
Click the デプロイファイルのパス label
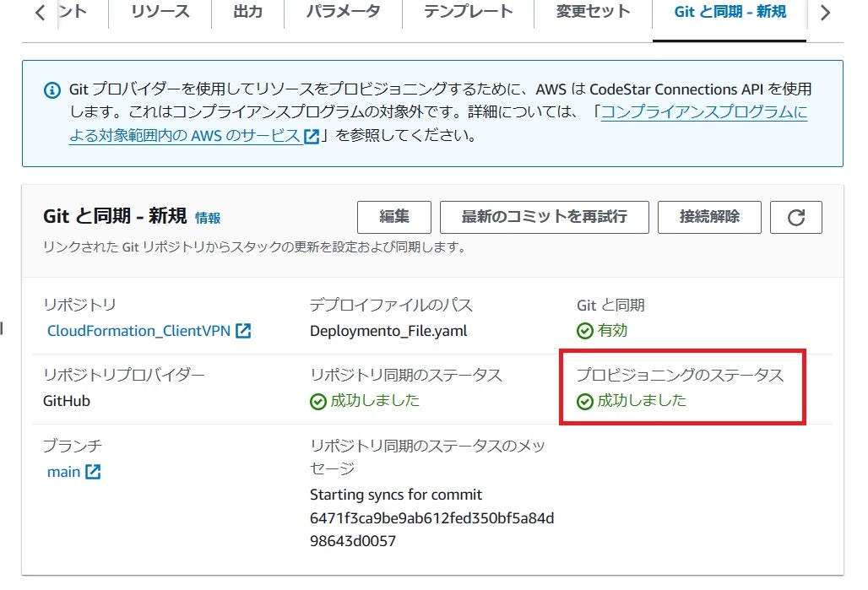point(391,305)
